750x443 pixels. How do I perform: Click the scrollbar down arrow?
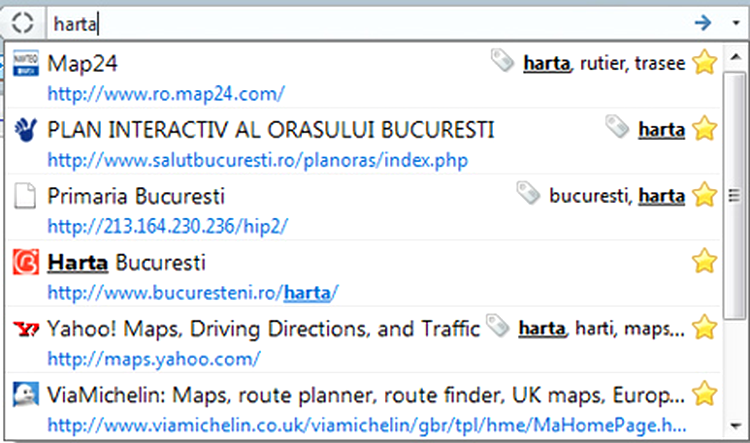point(735,425)
